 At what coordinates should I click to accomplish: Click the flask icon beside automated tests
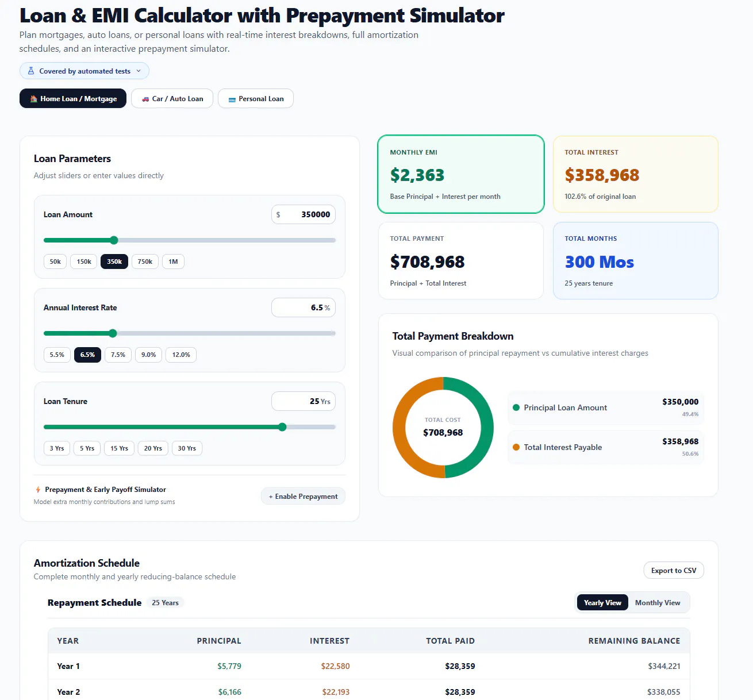click(x=31, y=71)
